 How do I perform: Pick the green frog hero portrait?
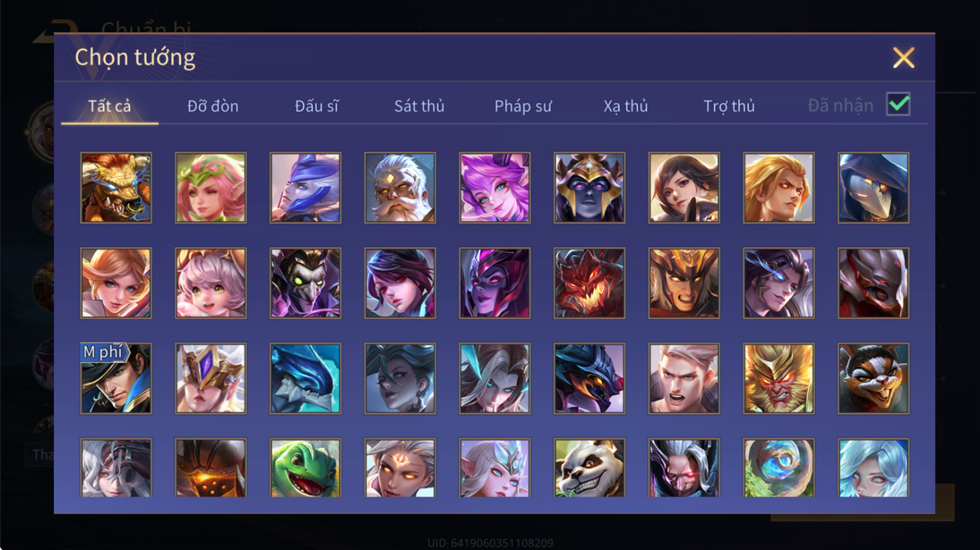[305, 468]
